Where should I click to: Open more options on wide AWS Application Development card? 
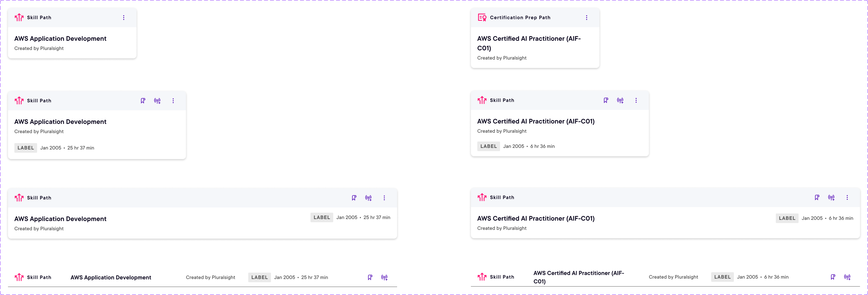coord(384,198)
